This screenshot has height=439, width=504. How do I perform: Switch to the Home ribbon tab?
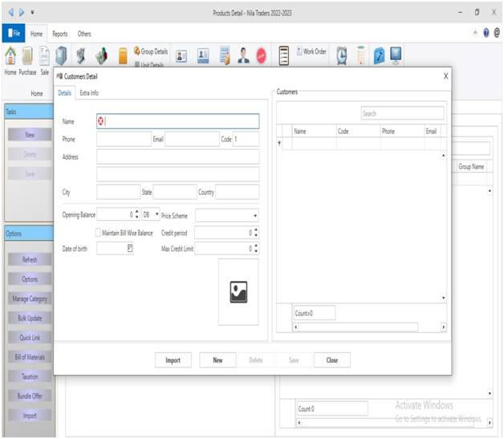pyautogui.click(x=36, y=34)
